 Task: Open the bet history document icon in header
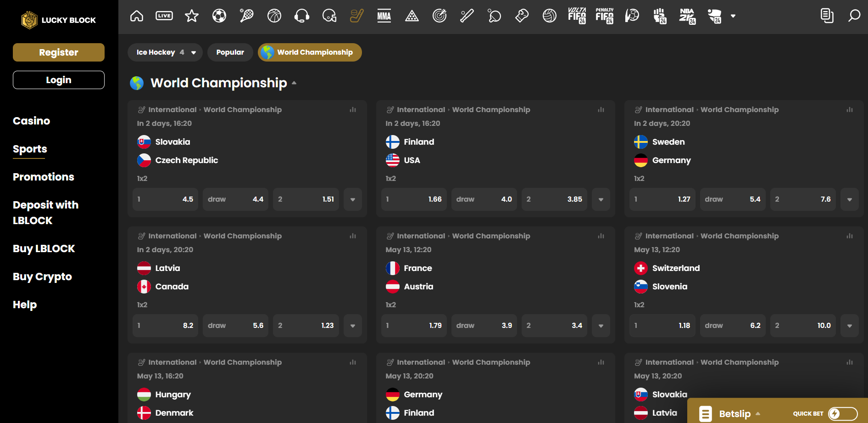(x=827, y=16)
